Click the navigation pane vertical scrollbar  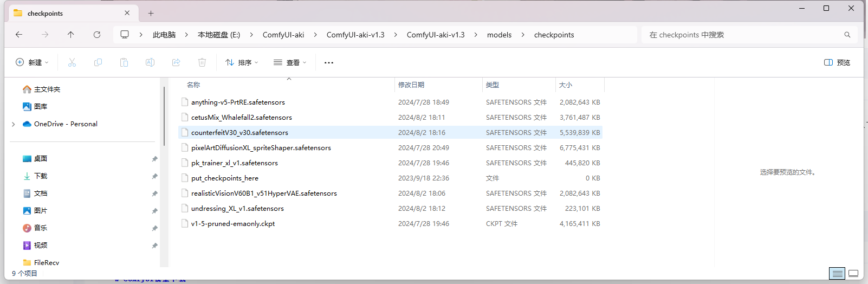pyautogui.click(x=164, y=117)
